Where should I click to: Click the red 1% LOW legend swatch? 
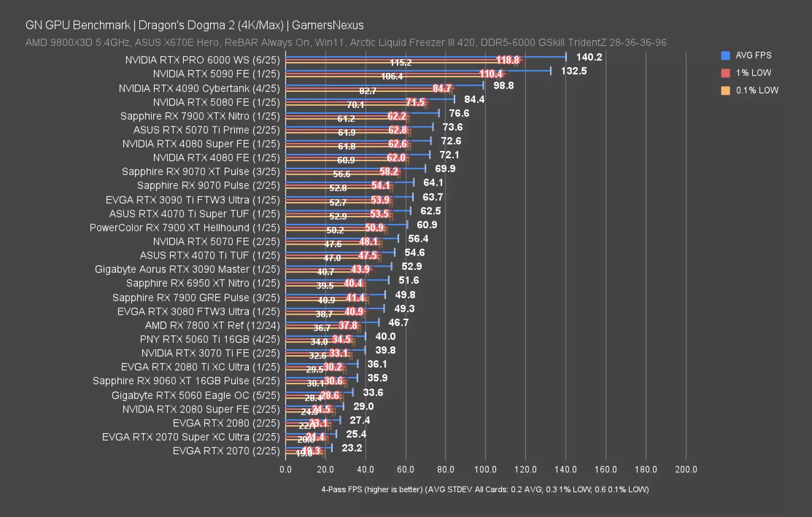pyautogui.click(x=725, y=73)
